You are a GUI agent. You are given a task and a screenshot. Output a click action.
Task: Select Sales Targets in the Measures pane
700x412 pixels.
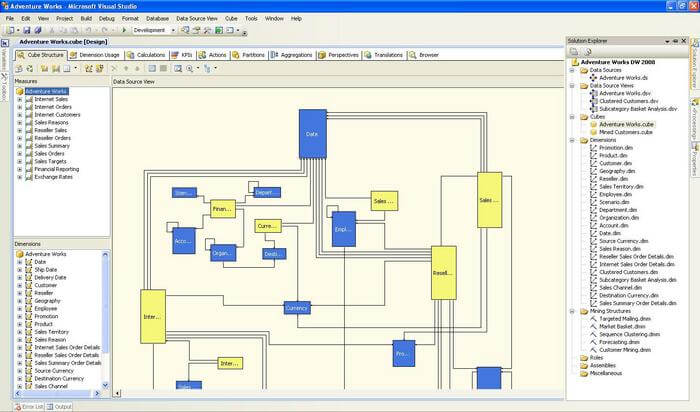(50, 162)
